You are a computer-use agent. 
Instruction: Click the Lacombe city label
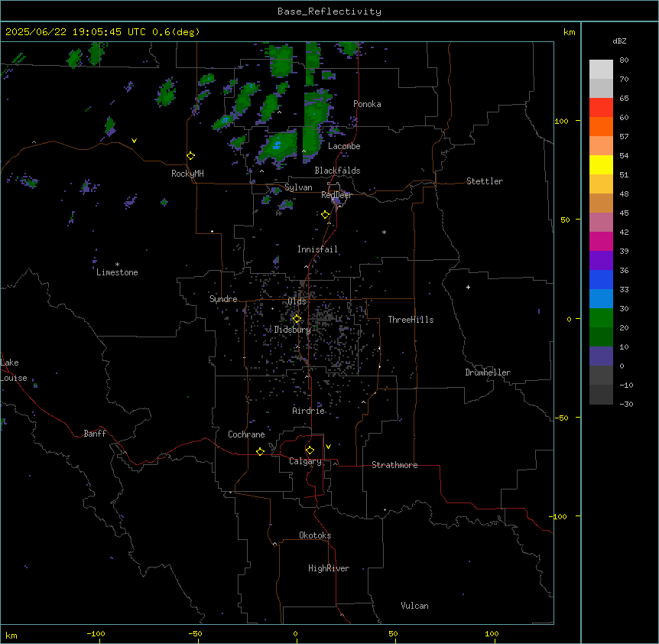click(x=344, y=146)
